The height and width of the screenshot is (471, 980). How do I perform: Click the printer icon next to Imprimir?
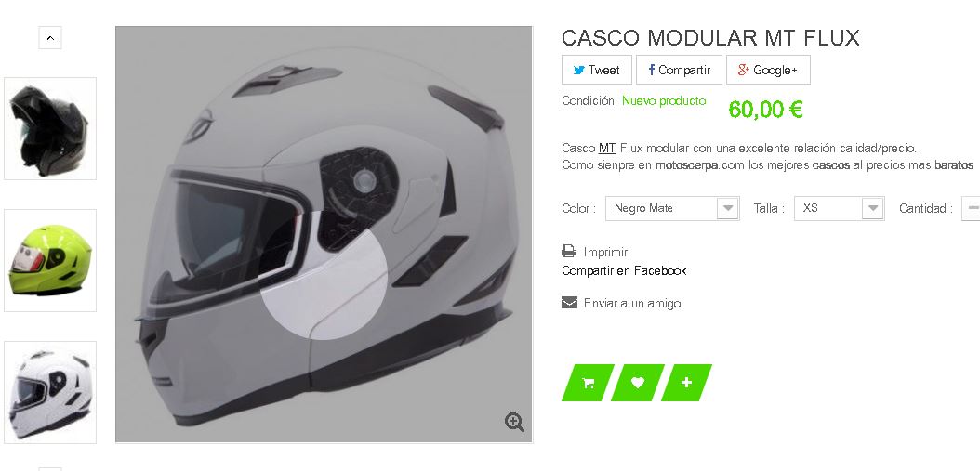569,252
